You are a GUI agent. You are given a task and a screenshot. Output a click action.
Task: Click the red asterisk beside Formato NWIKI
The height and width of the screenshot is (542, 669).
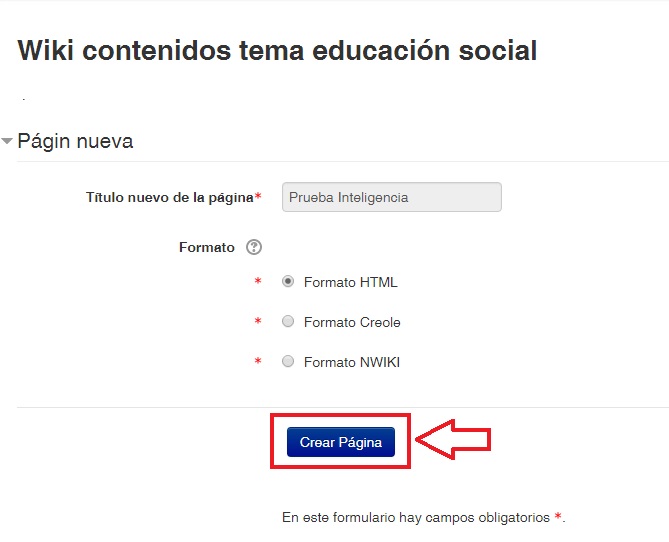pyautogui.click(x=258, y=362)
